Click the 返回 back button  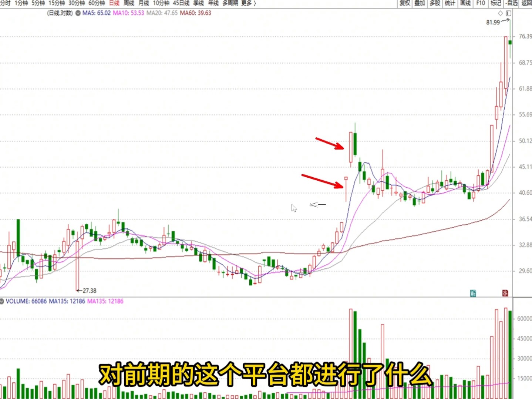[x=526, y=3]
